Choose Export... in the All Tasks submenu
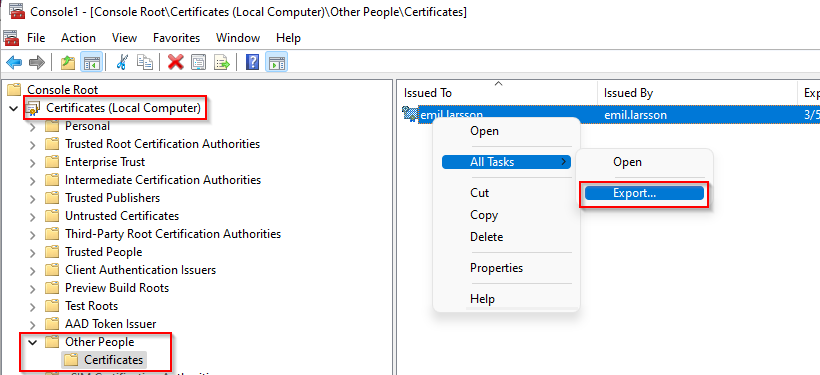 (x=644, y=193)
